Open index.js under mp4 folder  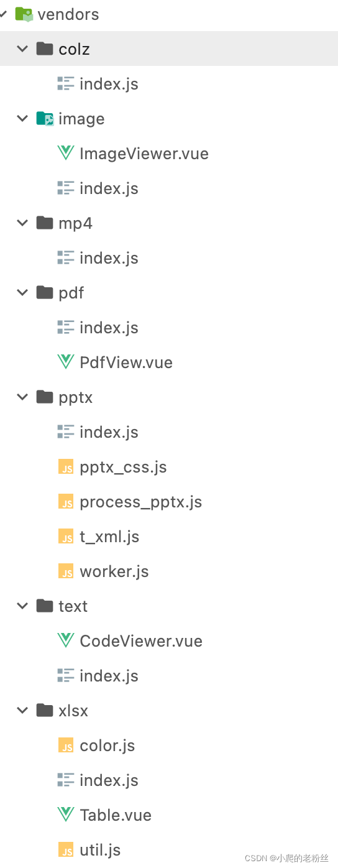coord(109,258)
